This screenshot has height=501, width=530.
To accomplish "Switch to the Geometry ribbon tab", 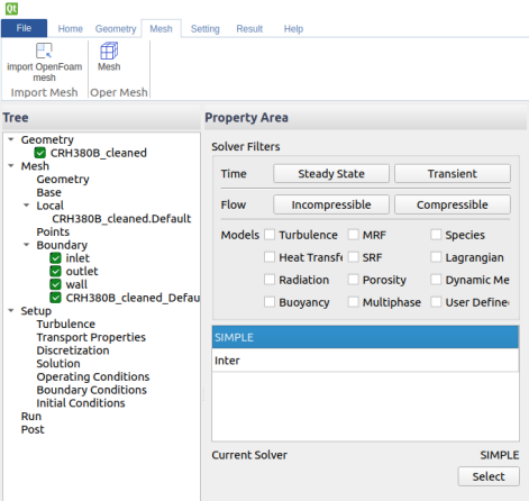I will [116, 29].
